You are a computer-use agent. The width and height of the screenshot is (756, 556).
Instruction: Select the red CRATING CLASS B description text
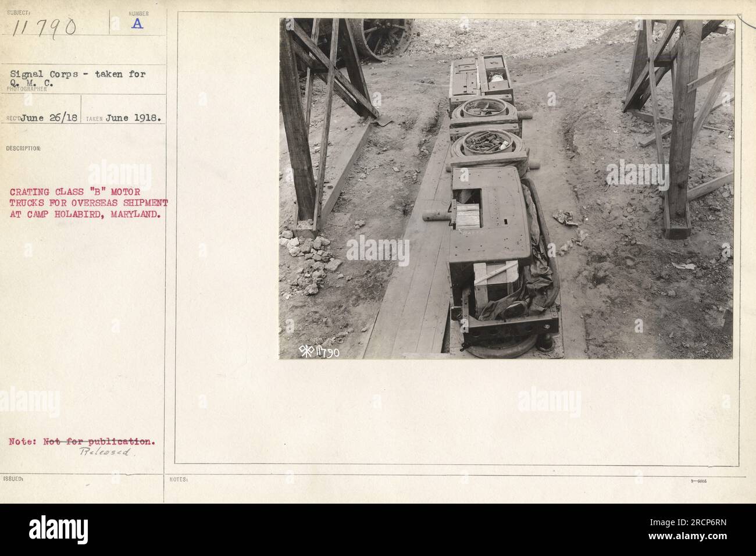[x=88, y=202]
